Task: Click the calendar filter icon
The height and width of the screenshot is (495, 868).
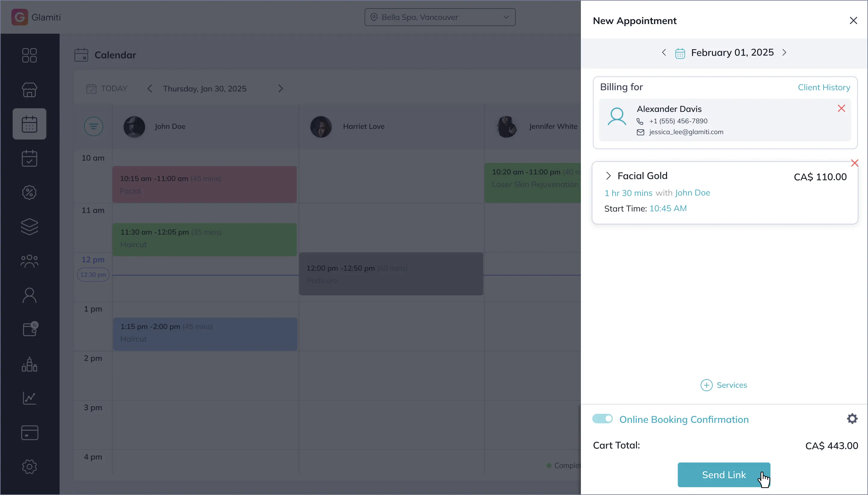Action: click(x=93, y=127)
